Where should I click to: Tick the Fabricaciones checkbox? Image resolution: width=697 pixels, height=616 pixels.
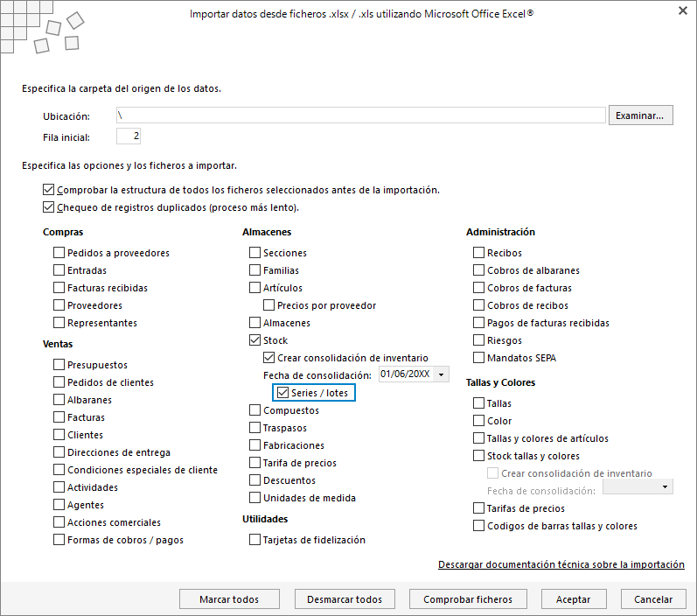pyautogui.click(x=255, y=445)
